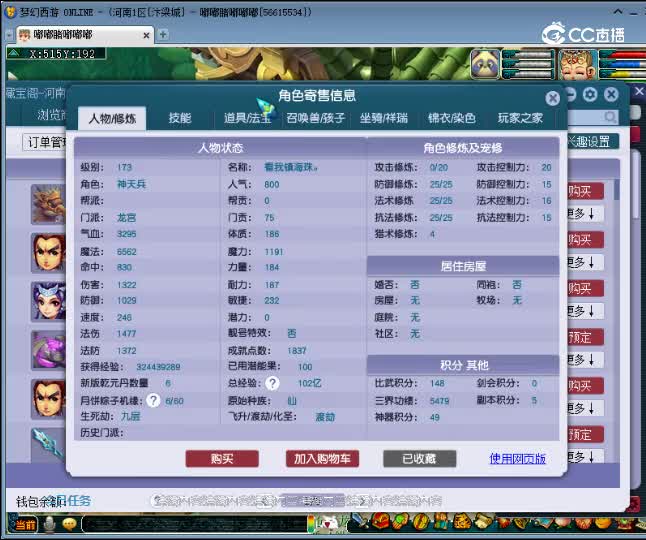Click the player character portrait at top right
Image resolution: width=646 pixels, height=540 pixels.
[577, 64]
